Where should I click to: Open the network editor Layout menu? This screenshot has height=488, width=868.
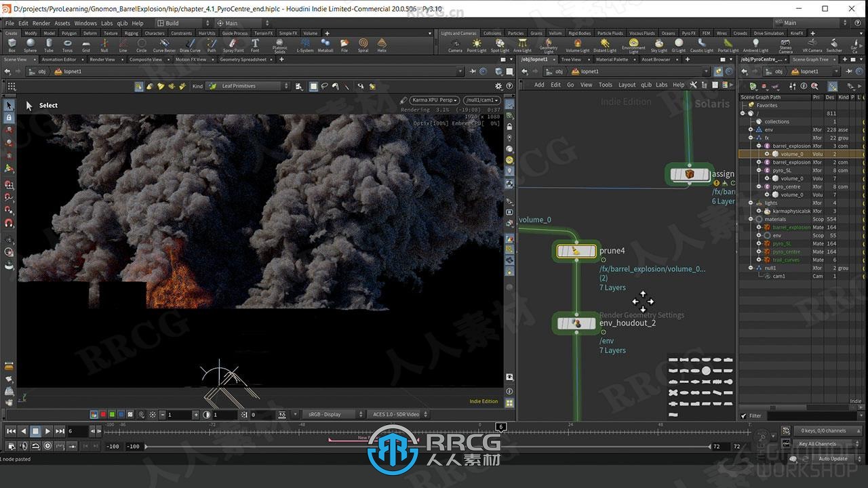tap(627, 85)
